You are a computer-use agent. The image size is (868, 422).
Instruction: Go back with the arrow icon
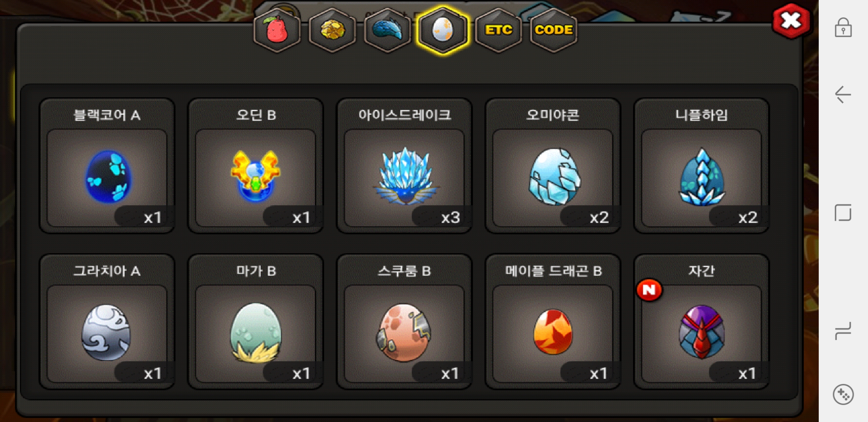coord(843,94)
